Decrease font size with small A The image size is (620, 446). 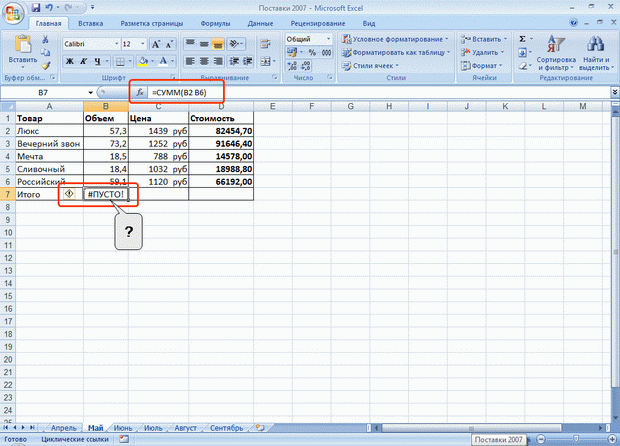pyautogui.click(x=170, y=44)
